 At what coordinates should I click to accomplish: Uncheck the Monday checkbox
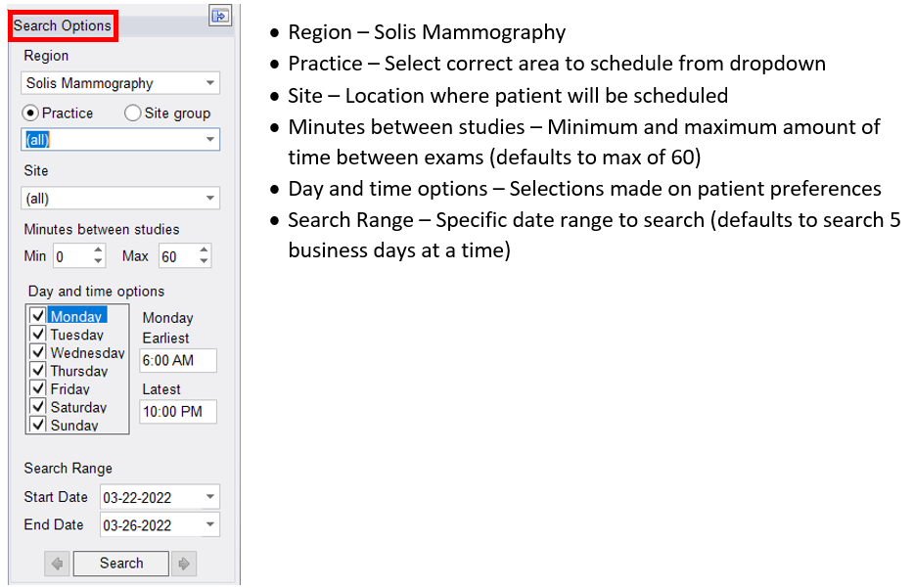pyautogui.click(x=38, y=316)
